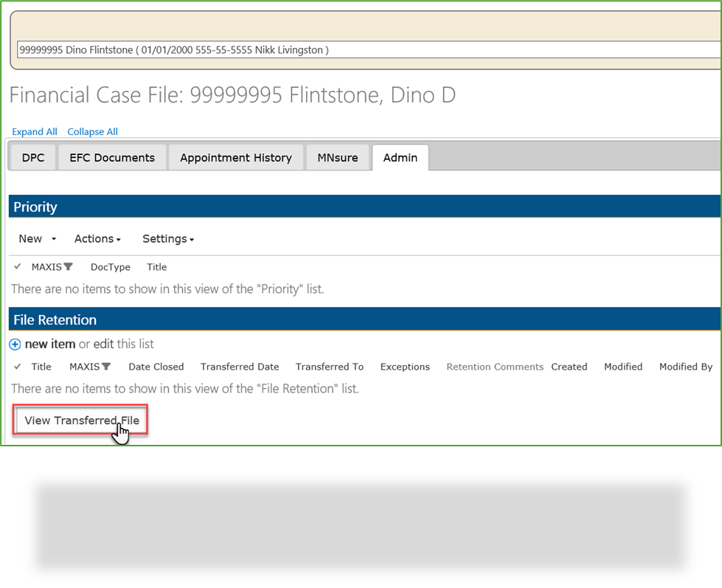Viewport: 722px width, 588px height.
Task: Open the MAXIS filter in the File Retention list
Action: coord(106,366)
